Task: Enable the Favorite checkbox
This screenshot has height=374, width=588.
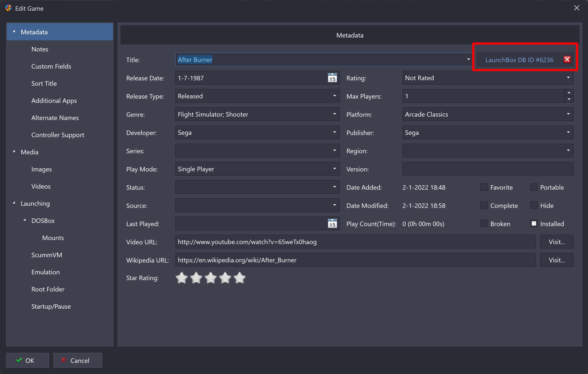Action: 484,187
